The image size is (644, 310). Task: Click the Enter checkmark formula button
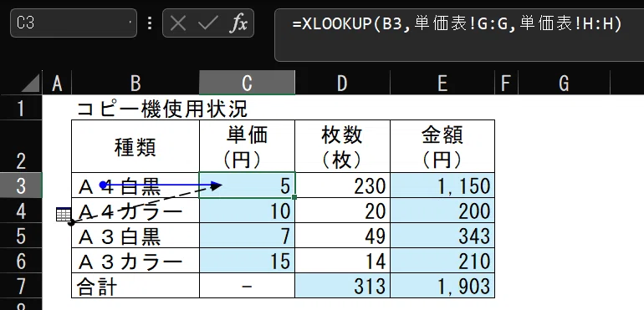point(207,23)
